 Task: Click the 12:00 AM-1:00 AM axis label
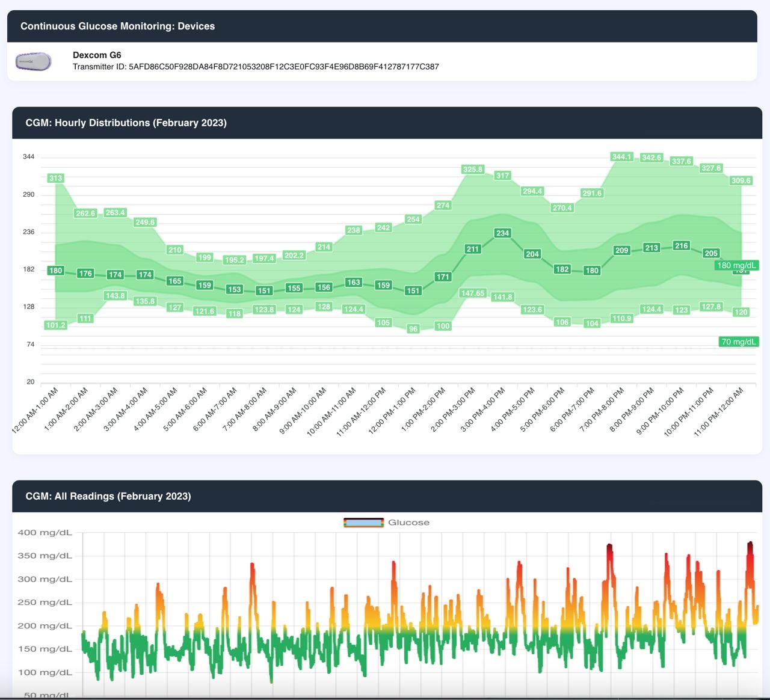[35, 411]
